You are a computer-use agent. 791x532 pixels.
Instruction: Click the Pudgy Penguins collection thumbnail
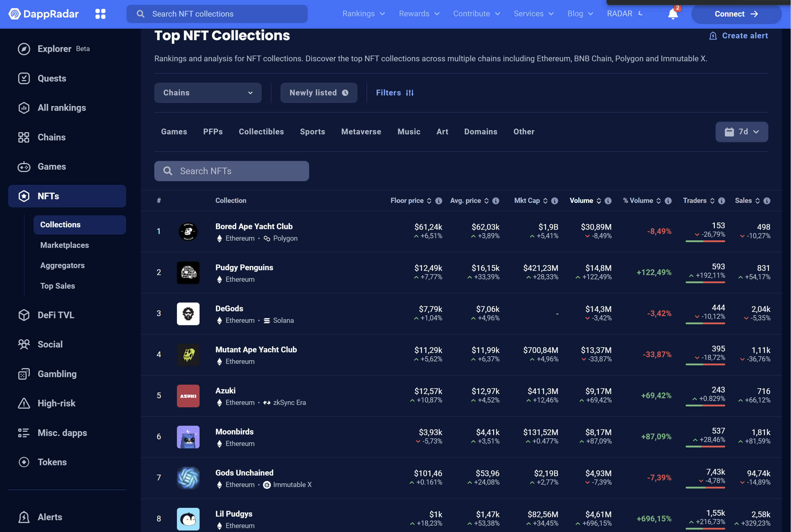tap(188, 272)
